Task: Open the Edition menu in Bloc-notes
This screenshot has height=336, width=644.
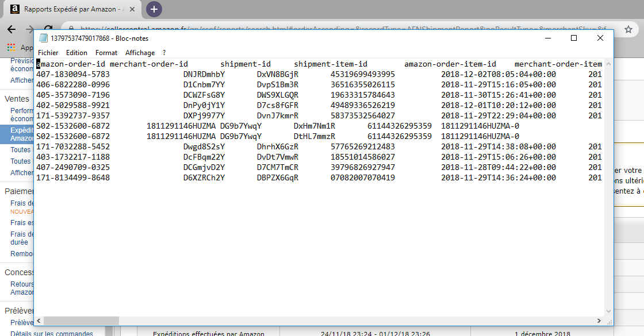Action: 76,52
